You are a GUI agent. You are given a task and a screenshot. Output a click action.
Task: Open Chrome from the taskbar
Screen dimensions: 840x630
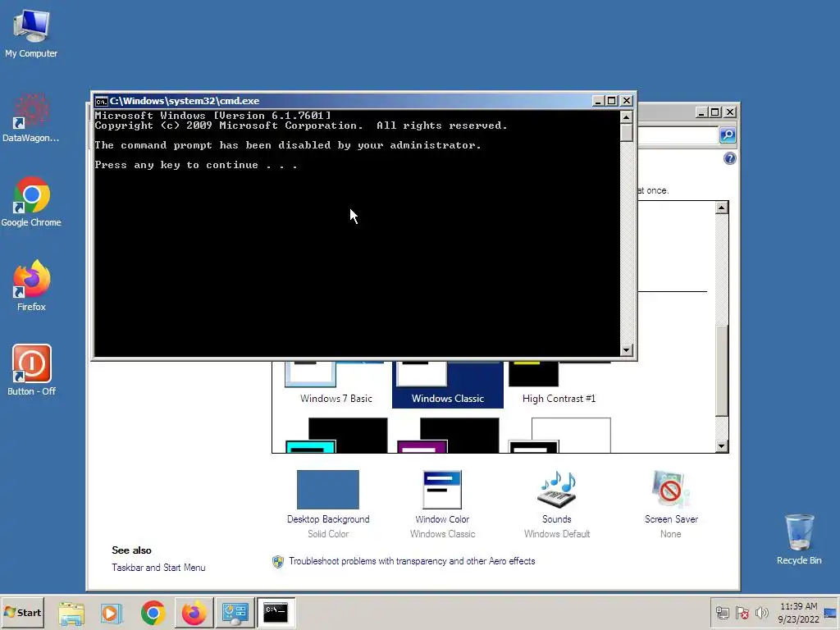pyautogui.click(x=153, y=613)
